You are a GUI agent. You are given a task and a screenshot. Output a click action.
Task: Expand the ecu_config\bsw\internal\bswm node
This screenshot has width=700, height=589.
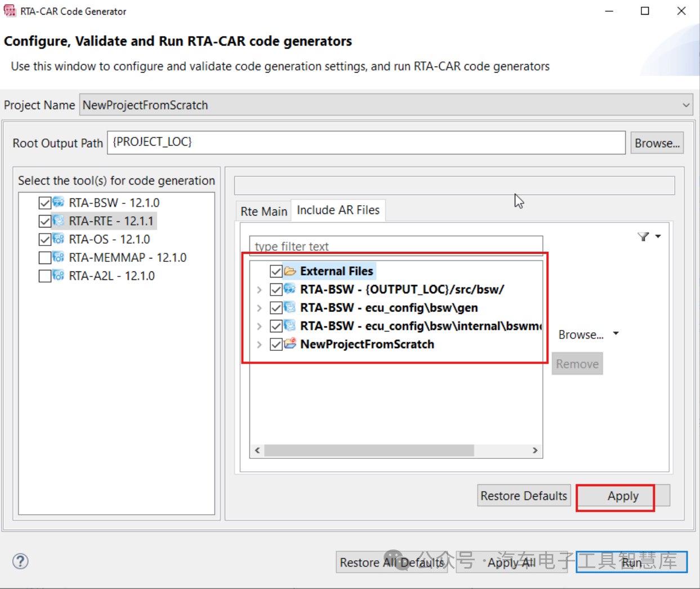pos(259,326)
